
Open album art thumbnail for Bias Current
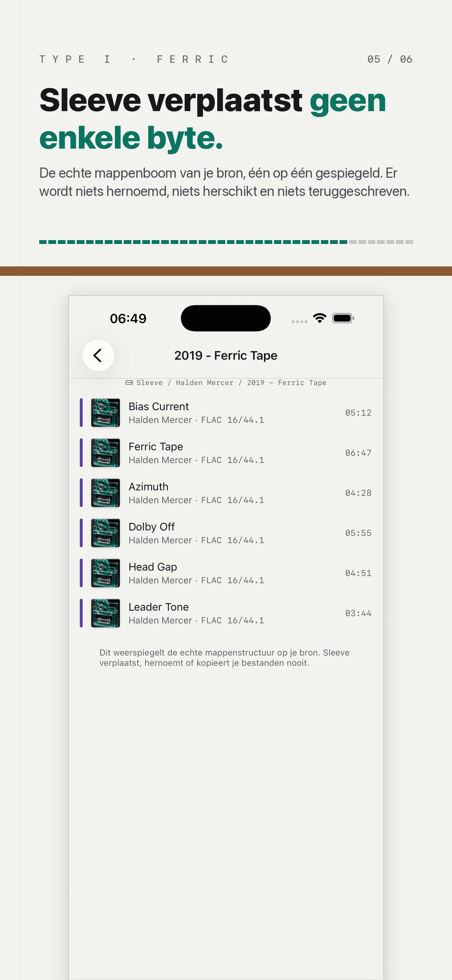pos(105,413)
